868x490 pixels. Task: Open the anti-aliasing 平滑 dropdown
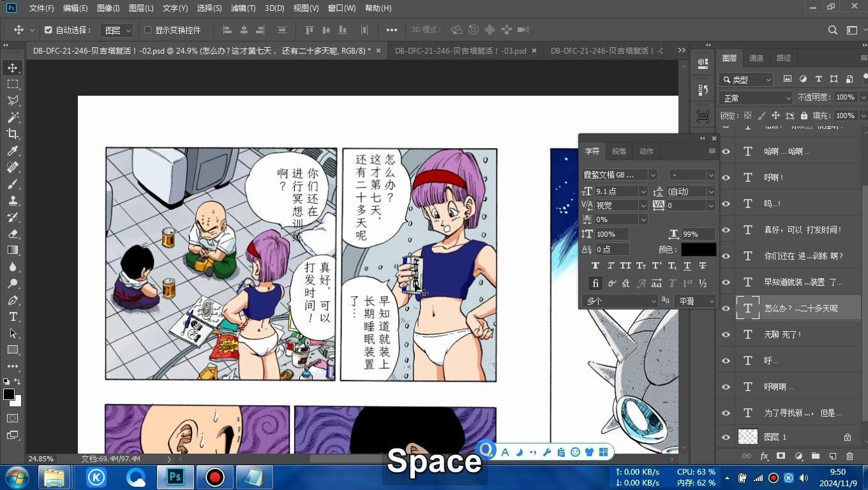tap(696, 301)
